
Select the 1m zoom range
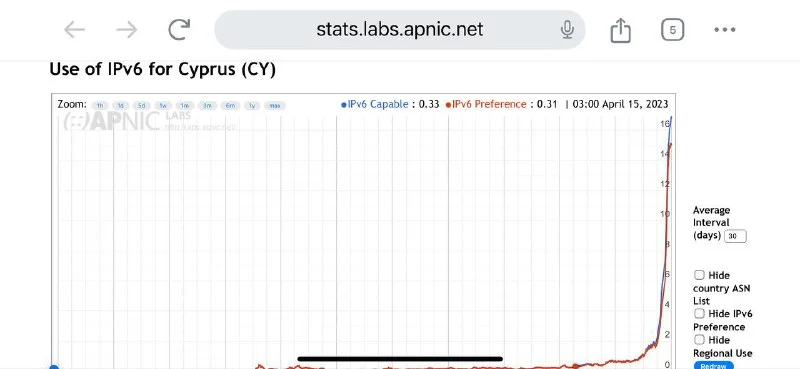pos(185,106)
